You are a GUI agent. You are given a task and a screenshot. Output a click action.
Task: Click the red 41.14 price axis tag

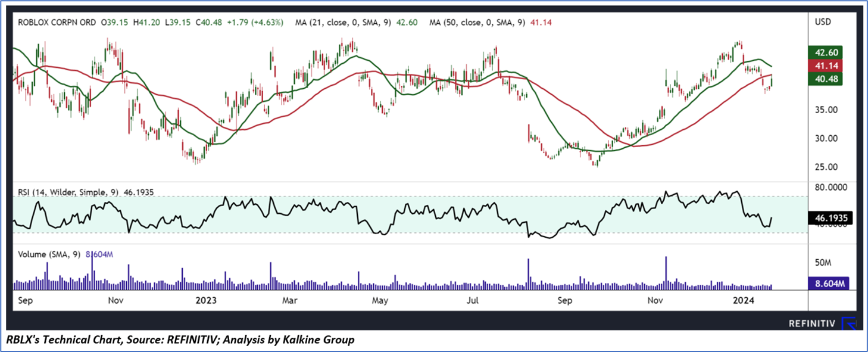(x=824, y=65)
